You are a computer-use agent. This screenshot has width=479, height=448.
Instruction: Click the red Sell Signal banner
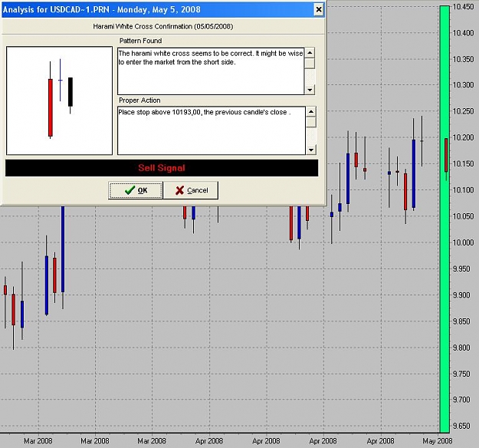coord(162,168)
